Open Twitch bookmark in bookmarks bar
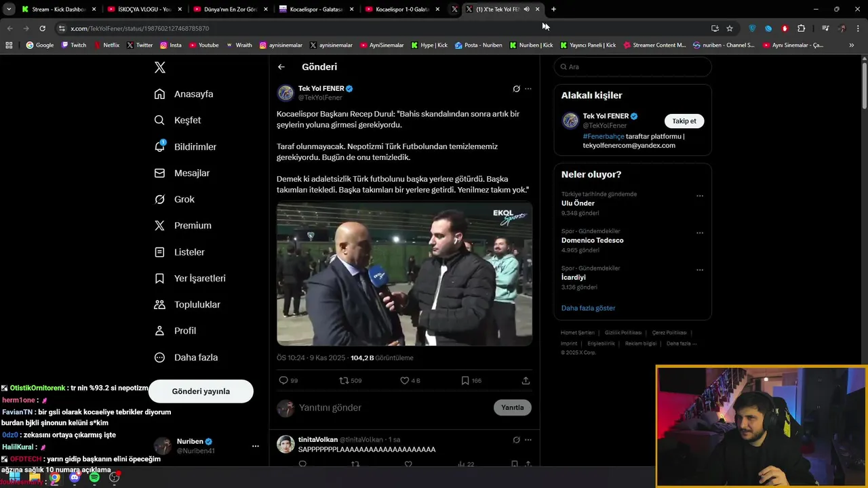Viewport: 868px width, 488px height. click(x=74, y=45)
